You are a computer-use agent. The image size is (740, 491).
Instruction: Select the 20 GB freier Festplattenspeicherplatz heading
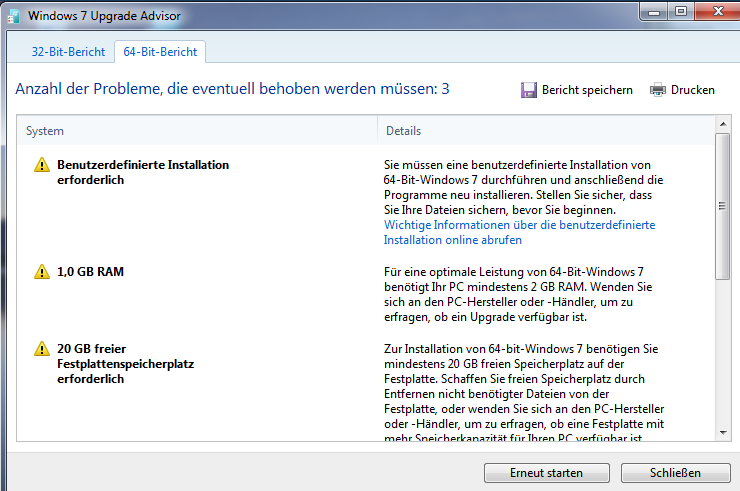126,364
